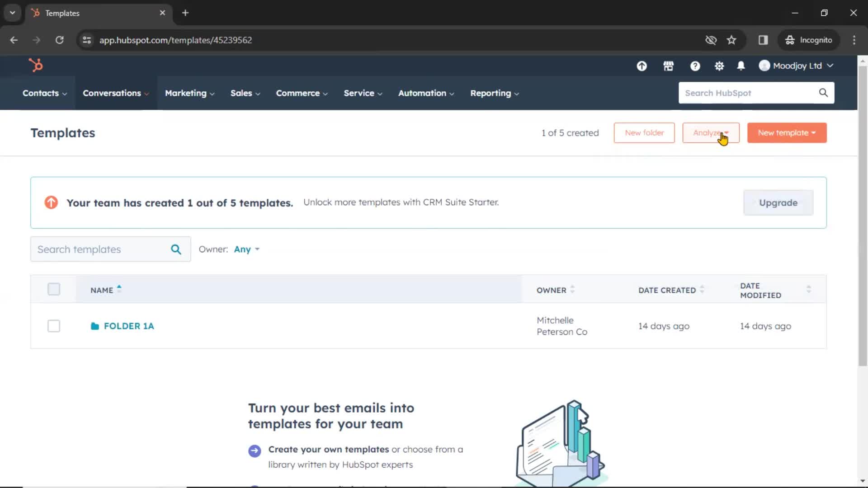This screenshot has height=488, width=868.
Task: Click the Search templates input field
Action: (110, 249)
